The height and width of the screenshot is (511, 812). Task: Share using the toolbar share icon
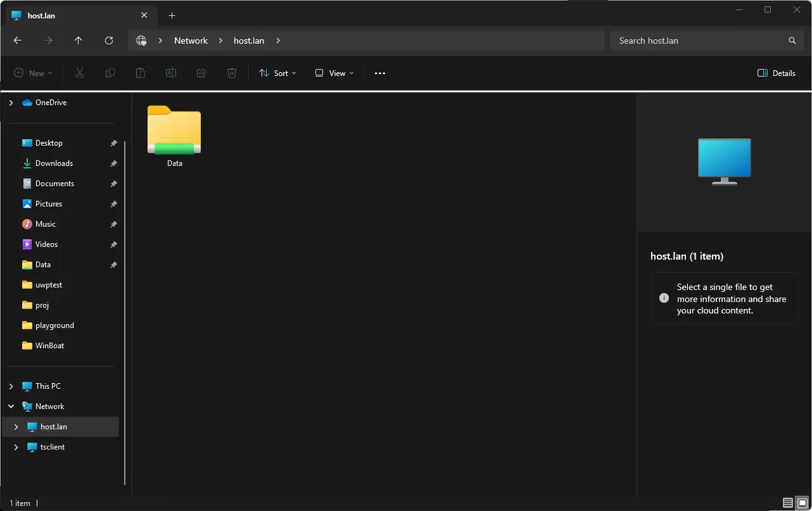[x=201, y=73]
